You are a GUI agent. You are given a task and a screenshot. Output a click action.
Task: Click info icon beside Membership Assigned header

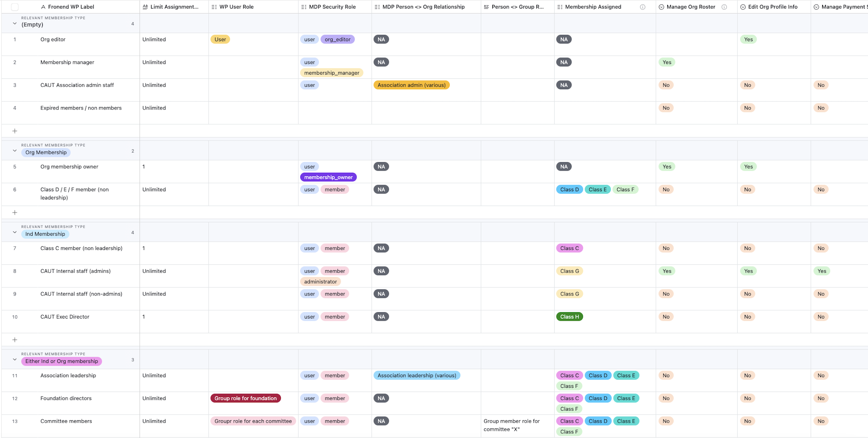(x=643, y=7)
